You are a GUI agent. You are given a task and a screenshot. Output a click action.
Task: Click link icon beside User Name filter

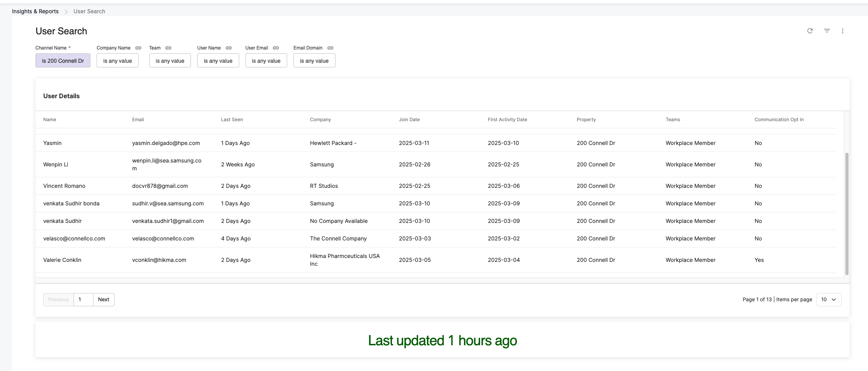click(x=229, y=48)
